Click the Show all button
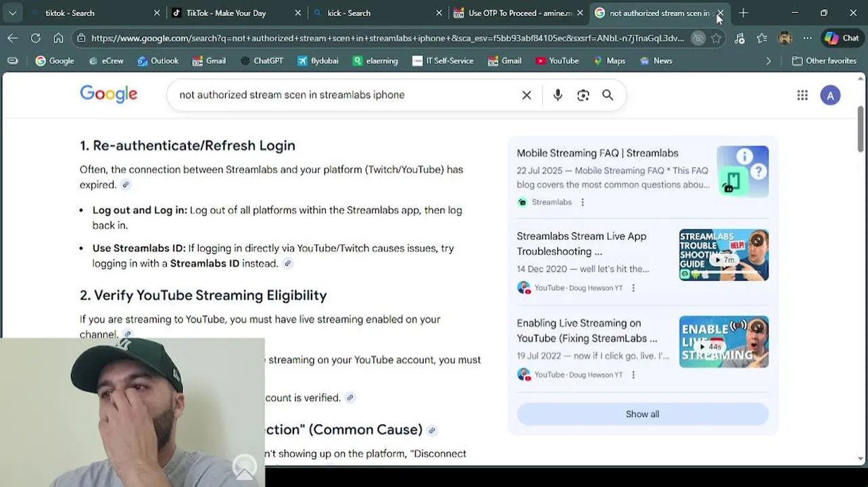This screenshot has height=487, width=868. coord(642,415)
